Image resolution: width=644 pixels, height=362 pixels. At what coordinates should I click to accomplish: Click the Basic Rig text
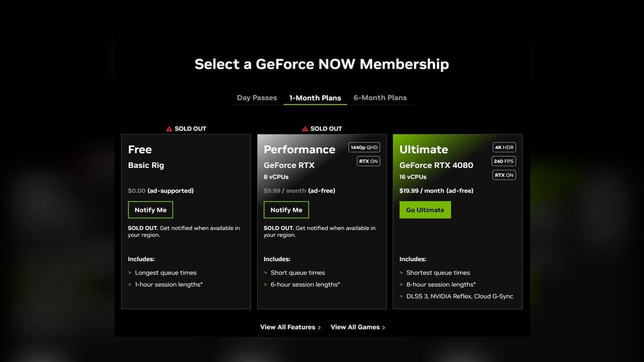pos(146,165)
